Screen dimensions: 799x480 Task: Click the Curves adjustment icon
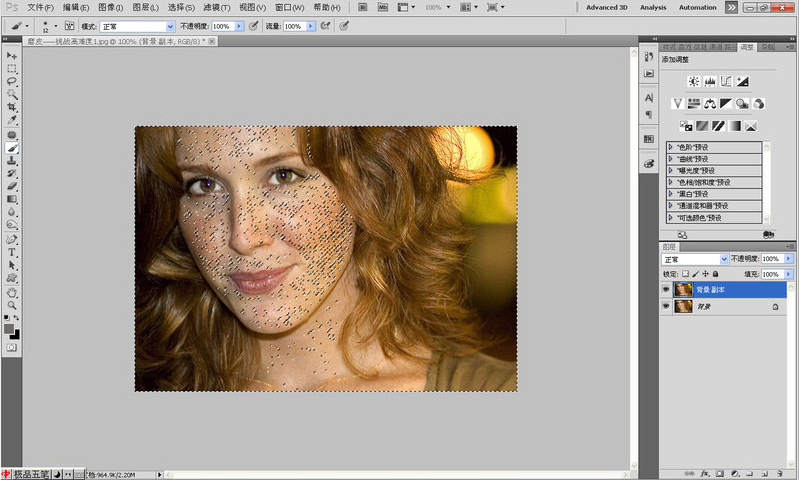[x=725, y=81]
